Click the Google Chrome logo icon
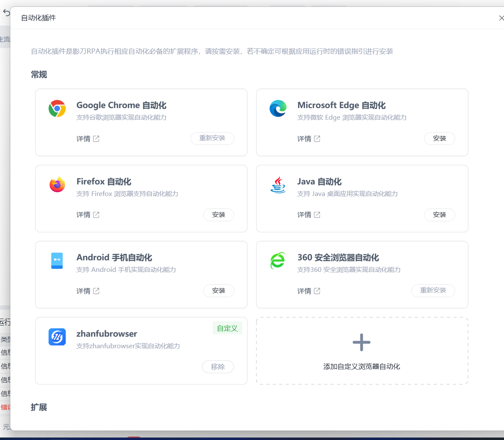This screenshot has width=504, height=440. (x=57, y=108)
